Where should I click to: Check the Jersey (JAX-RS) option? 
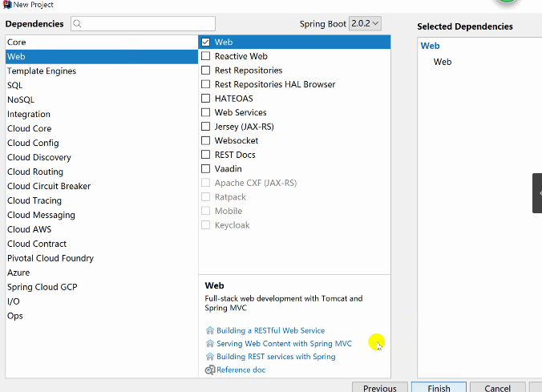pyautogui.click(x=206, y=127)
